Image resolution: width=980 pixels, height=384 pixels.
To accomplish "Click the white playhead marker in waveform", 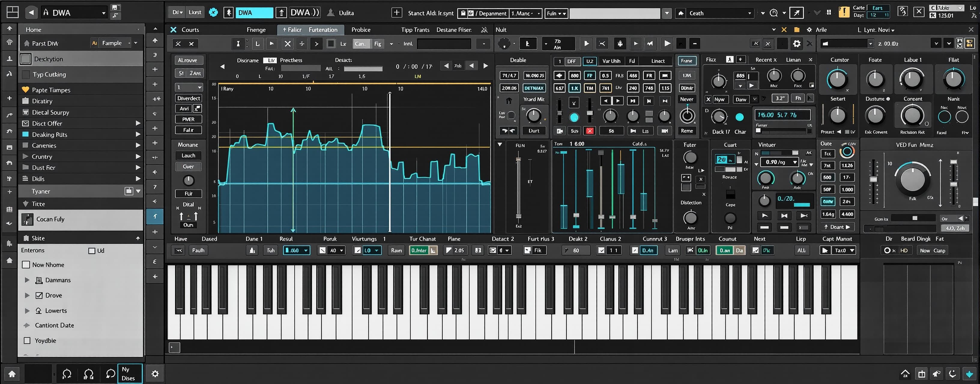I will 389,162.
